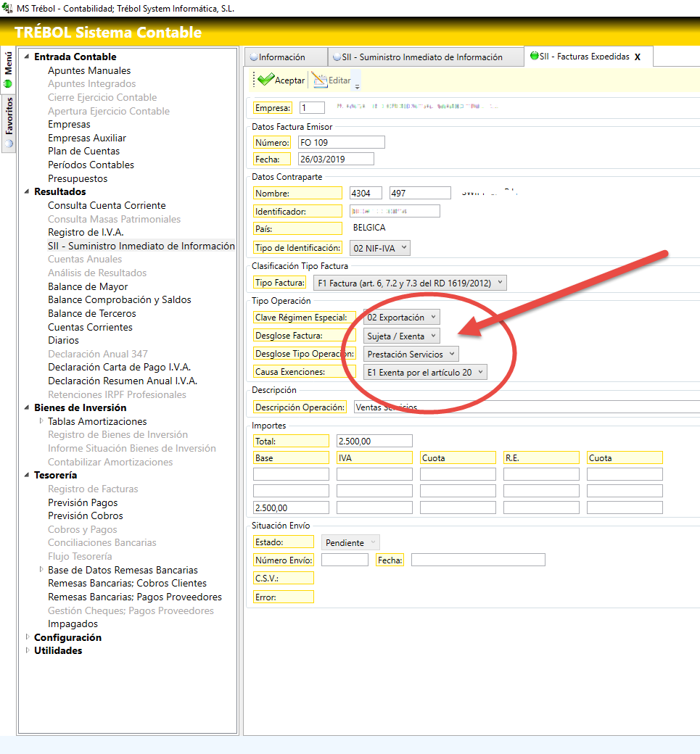Open Balance Comprobación y Saldos
The height and width of the screenshot is (754, 700).
(119, 299)
